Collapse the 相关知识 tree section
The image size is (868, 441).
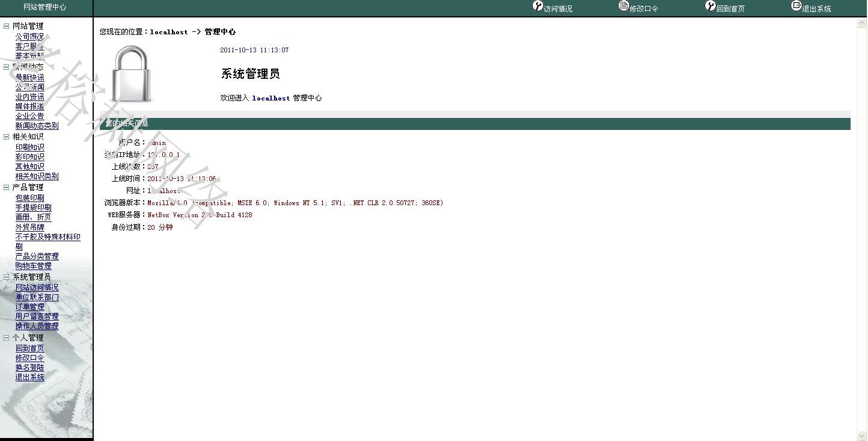click(x=7, y=137)
